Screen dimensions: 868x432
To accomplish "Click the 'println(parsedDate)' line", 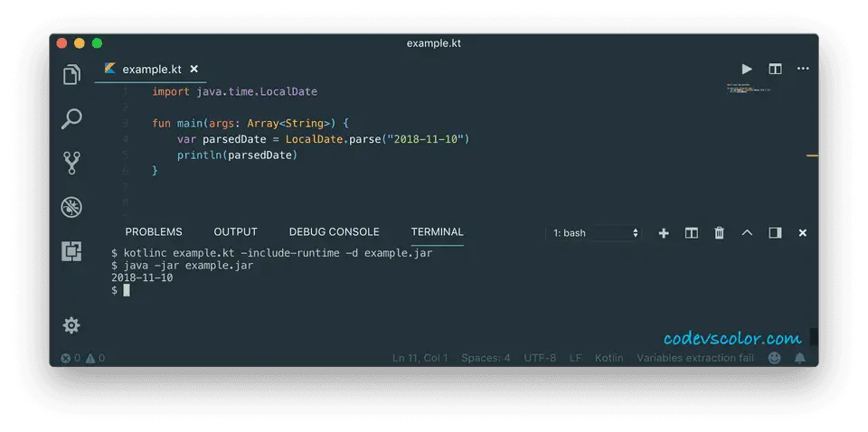I will (238, 155).
